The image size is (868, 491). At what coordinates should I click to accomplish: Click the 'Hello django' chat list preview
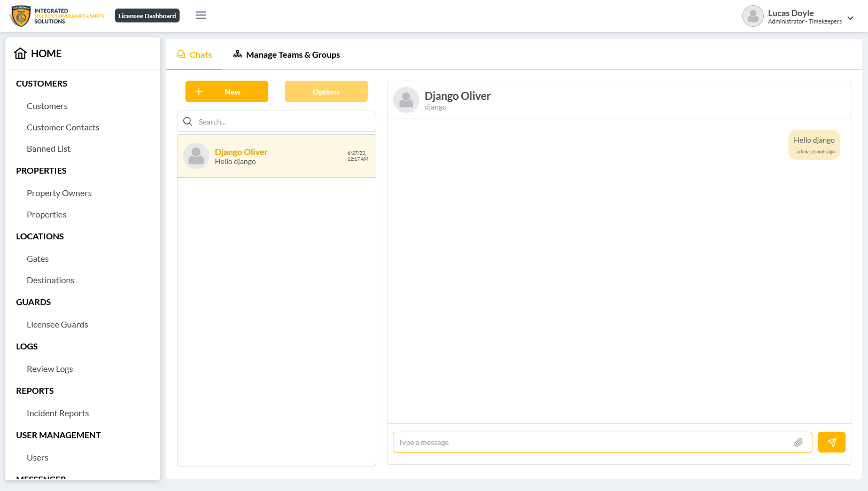(x=235, y=161)
